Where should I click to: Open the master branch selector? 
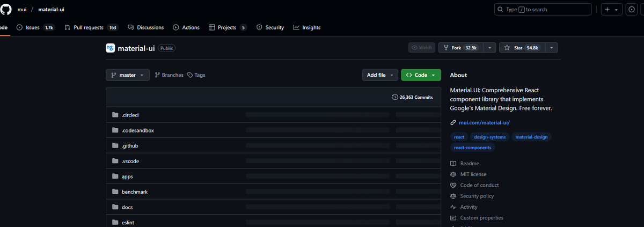[x=128, y=75]
